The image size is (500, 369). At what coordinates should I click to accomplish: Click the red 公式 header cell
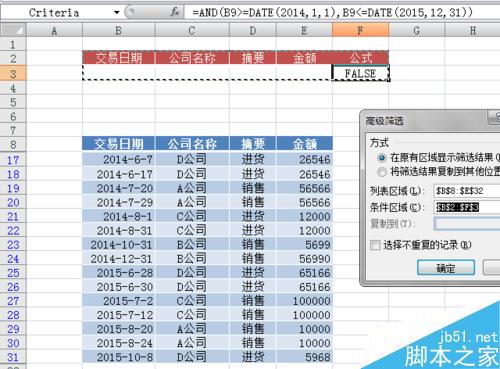tap(360, 58)
